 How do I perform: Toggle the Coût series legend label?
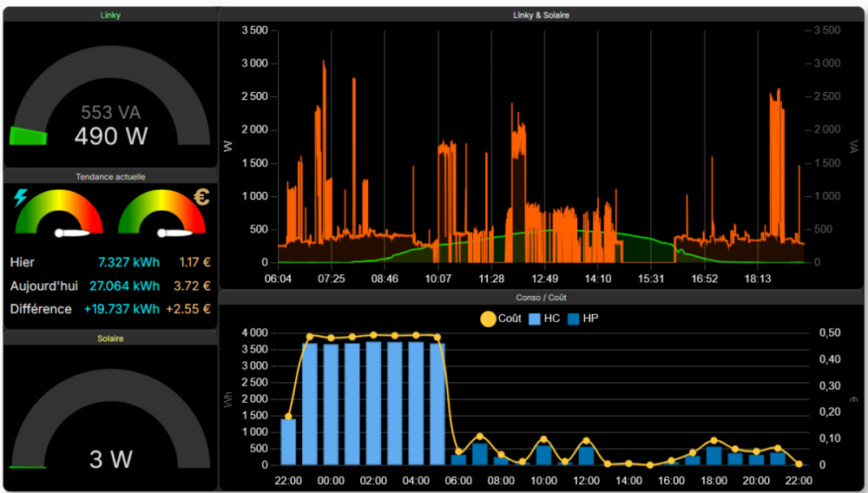[x=510, y=319]
